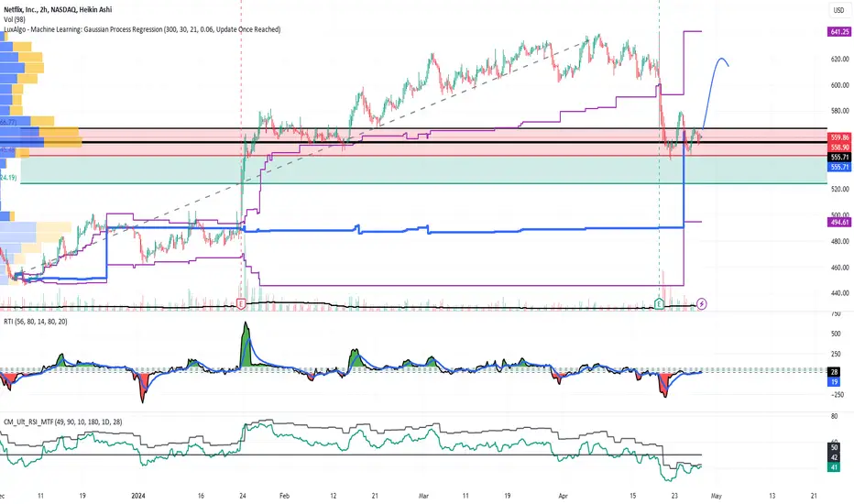Click the red earnings E marker
This screenshot has height=504, width=854.
(241, 304)
